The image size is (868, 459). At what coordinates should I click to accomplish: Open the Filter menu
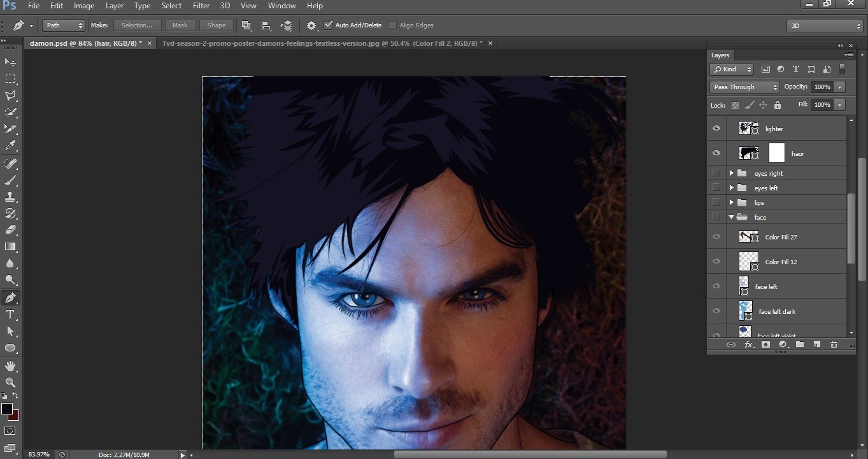click(x=201, y=6)
